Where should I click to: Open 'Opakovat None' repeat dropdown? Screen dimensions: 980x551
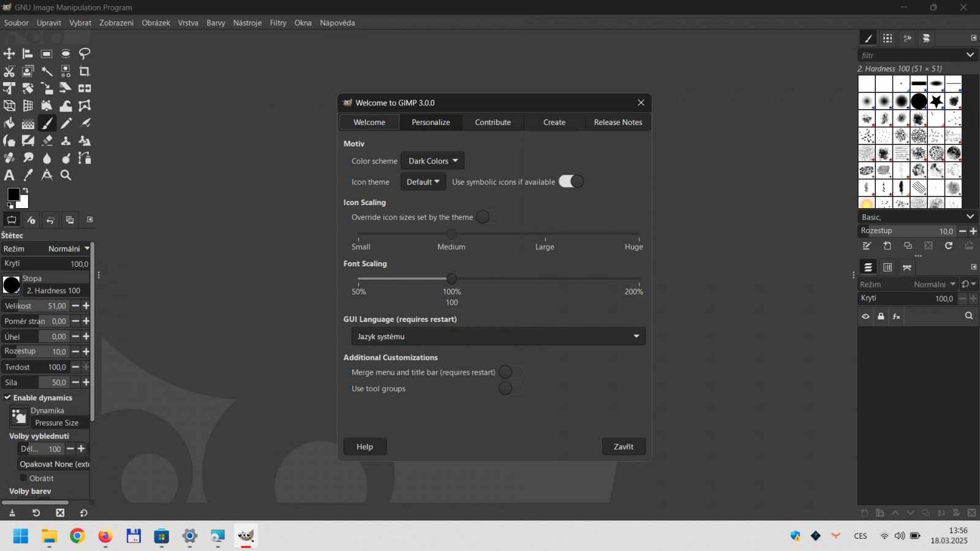(x=54, y=464)
